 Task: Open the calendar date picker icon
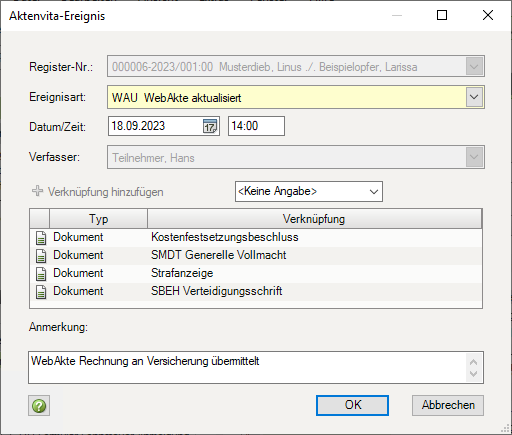(x=210, y=126)
